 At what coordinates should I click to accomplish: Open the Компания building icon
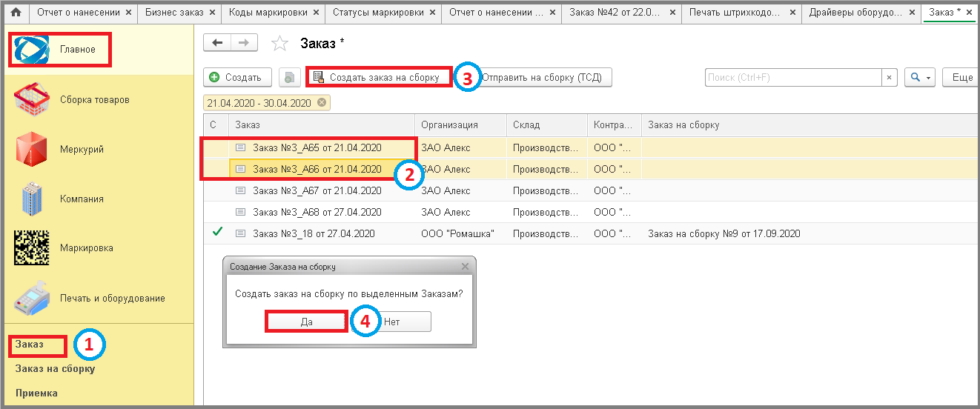coord(32,199)
